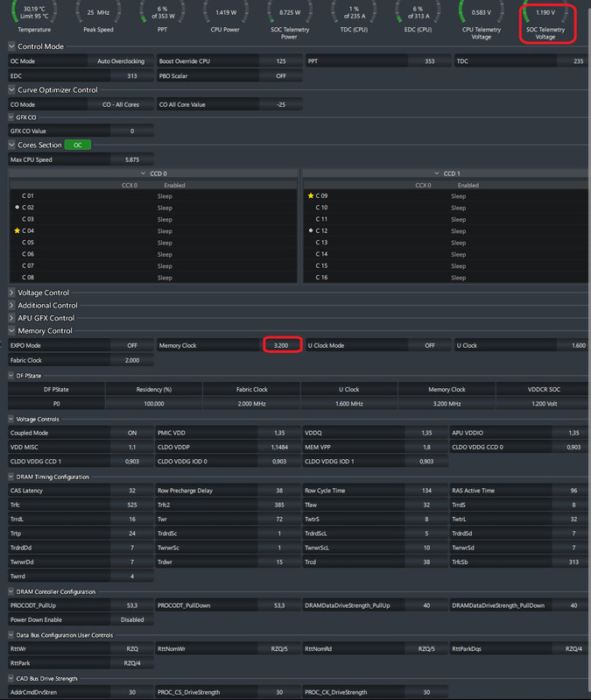Click the Memory Clock value 3.200

click(280, 345)
